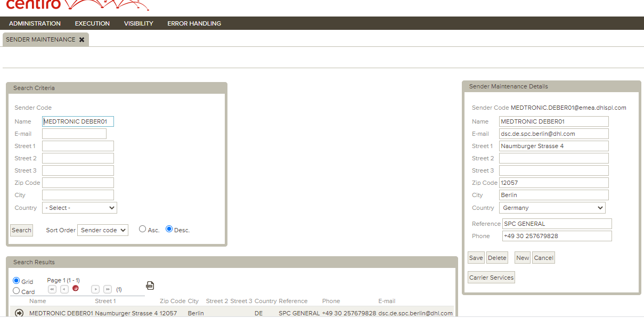
Task: Focus Street 2 search field
Action: pos(78,158)
